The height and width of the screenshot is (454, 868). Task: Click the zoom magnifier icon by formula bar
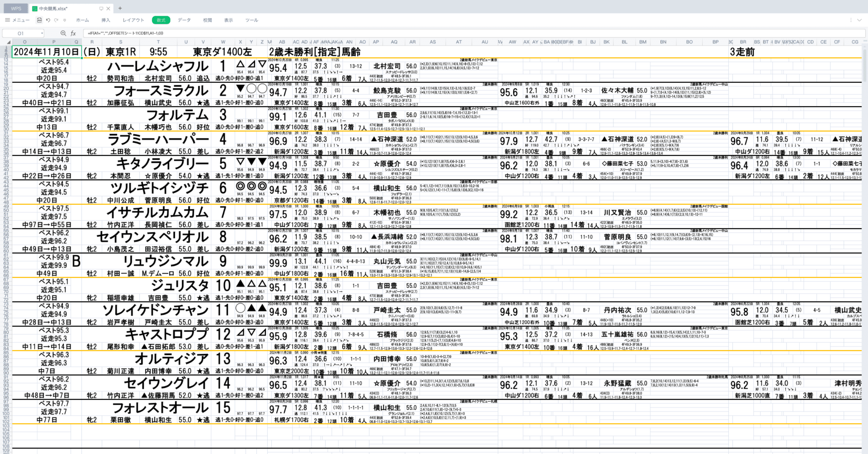pyautogui.click(x=63, y=33)
